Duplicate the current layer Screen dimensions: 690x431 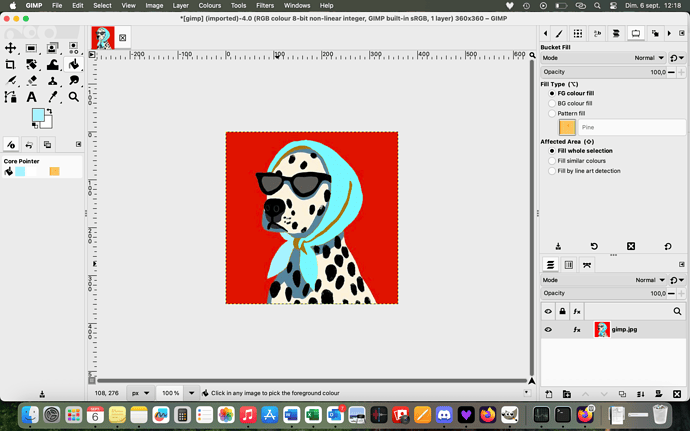[622, 394]
